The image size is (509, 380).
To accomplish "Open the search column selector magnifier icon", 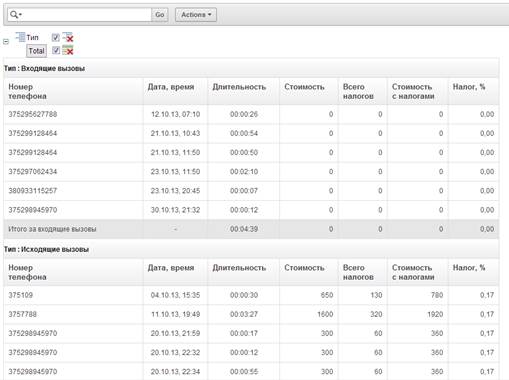I will pyautogui.click(x=15, y=15).
